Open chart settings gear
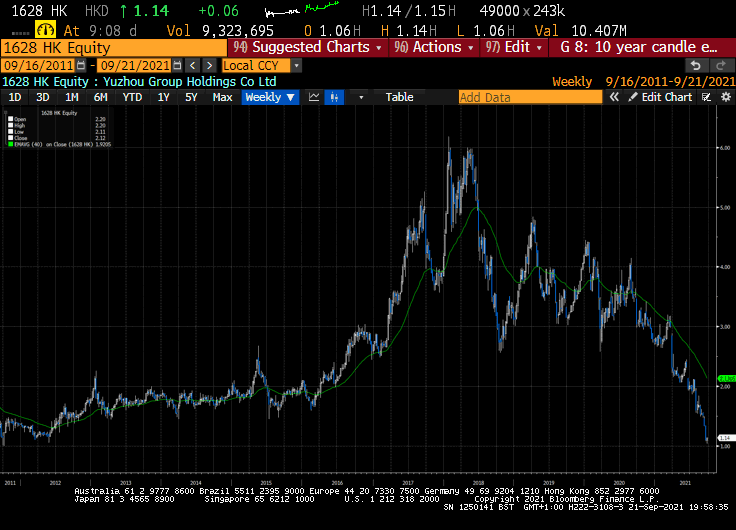The height and width of the screenshot is (530, 736). [726, 97]
